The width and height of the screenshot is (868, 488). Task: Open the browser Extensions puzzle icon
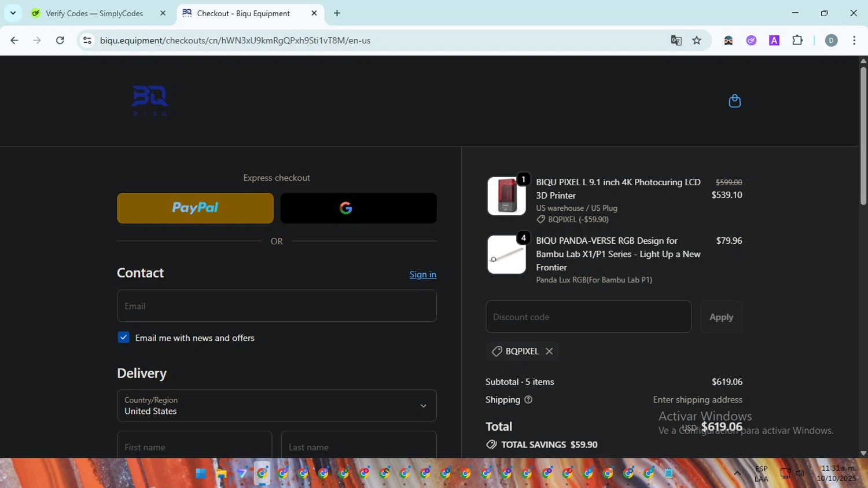797,41
